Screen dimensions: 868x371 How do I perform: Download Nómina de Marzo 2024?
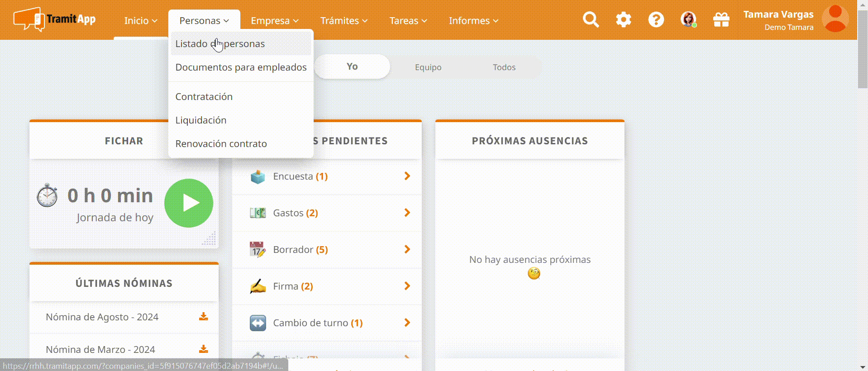(204, 349)
